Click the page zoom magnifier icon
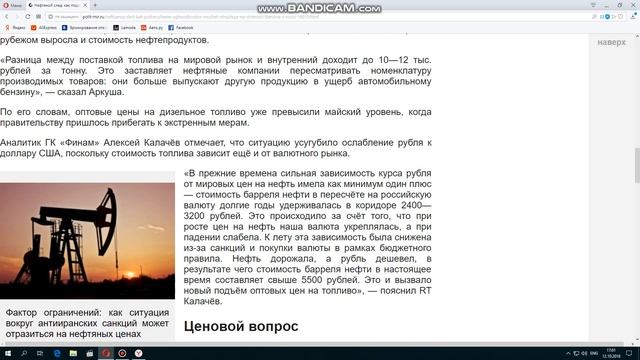640x360 pixels. pyautogui.click(x=594, y=17)
